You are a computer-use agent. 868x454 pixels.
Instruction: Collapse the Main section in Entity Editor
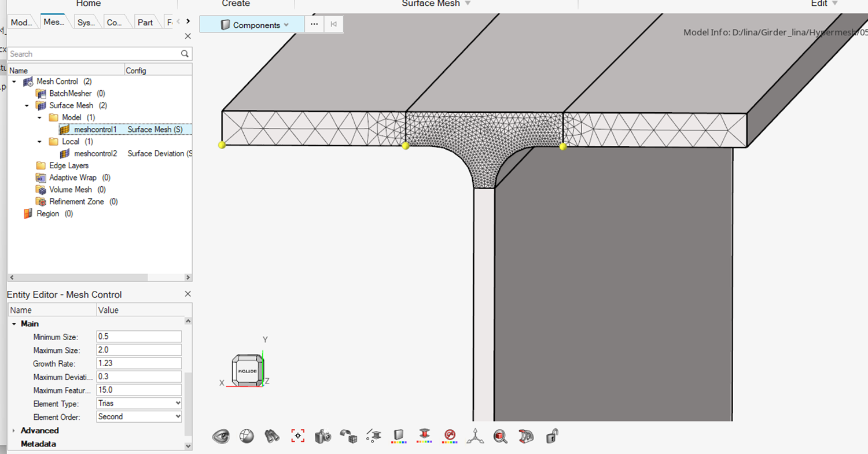coord(14,324)
